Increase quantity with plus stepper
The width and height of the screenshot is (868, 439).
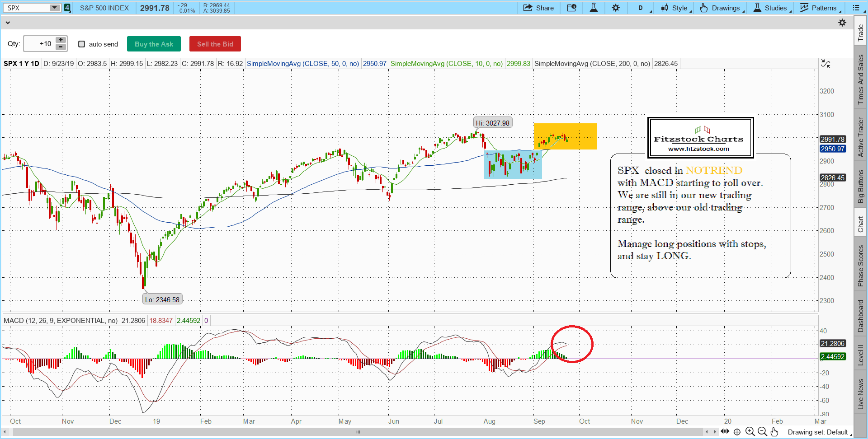point(61,40)
